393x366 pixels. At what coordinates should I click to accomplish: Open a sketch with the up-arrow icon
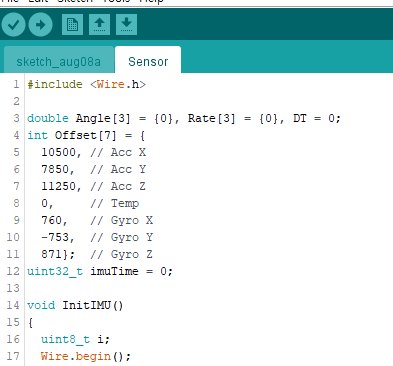click(x=99, y=25)
